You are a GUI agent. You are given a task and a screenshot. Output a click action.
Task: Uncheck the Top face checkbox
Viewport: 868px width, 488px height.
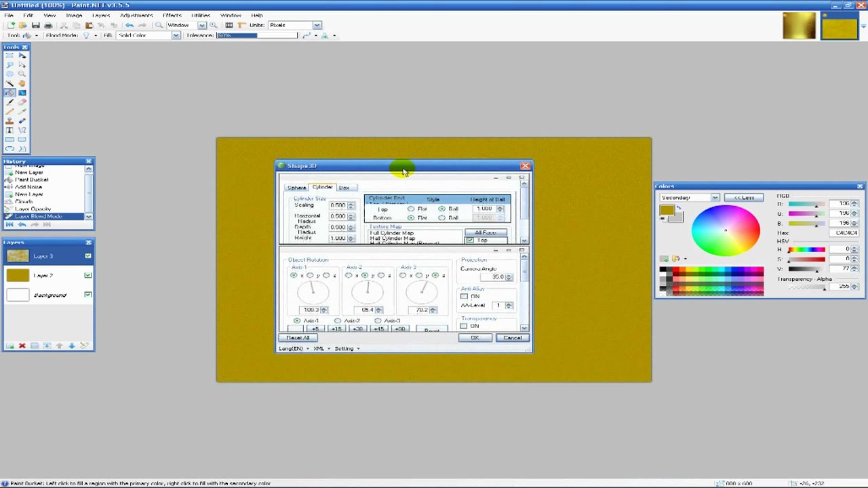[470, 240]
